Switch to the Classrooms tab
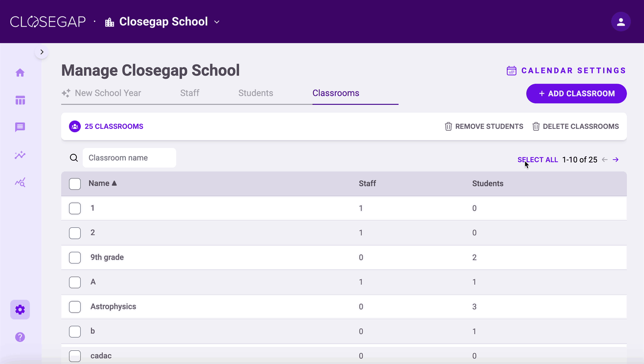The image size is (644, 364). point(336,93)
